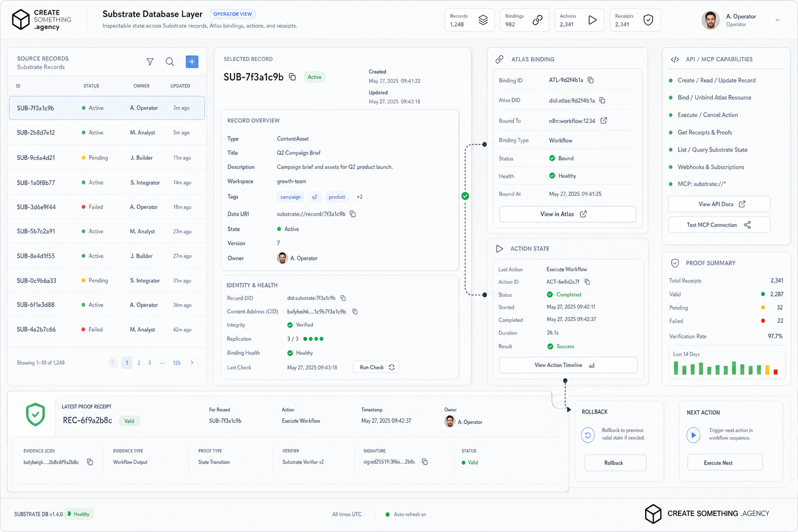This screenshot has height=532, width=798.
Task: Click the Execute Next button
Action: click(725, 462)
